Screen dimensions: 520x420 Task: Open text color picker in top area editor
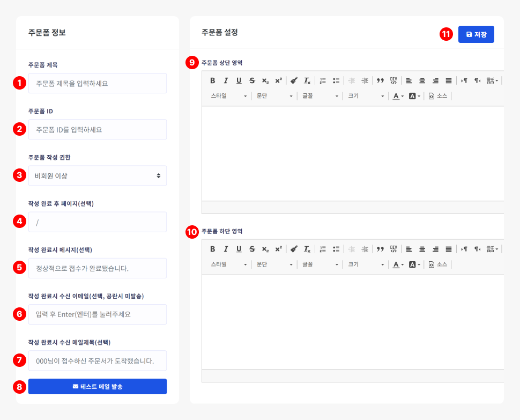tap(398, 96)
